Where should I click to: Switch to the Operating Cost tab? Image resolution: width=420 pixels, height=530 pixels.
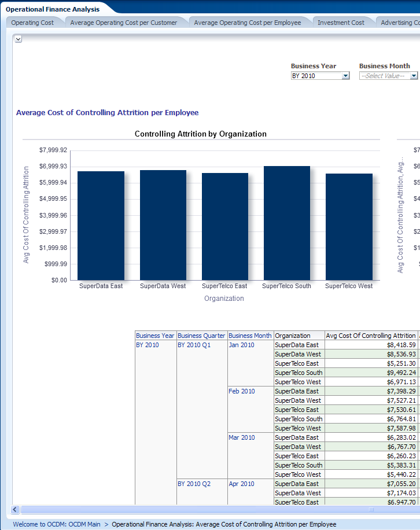(x=32, y=23)
